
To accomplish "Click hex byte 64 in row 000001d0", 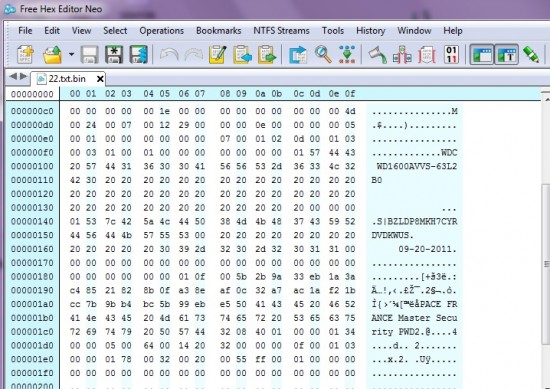I will (148, 346).
